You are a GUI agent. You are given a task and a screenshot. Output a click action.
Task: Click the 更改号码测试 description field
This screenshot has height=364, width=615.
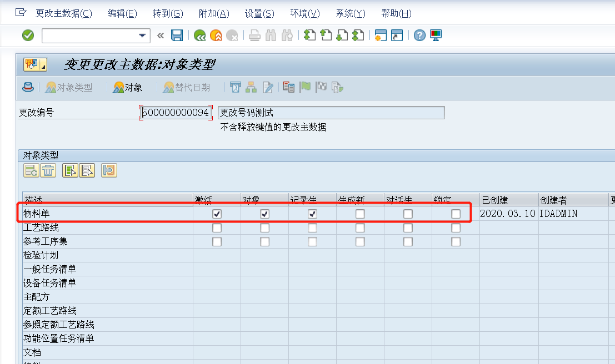(331, 113)
